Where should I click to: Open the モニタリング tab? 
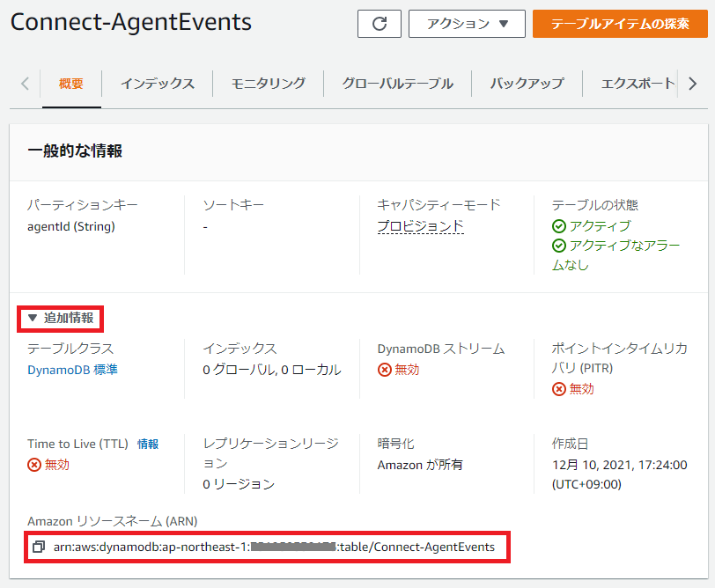[268, 84]
